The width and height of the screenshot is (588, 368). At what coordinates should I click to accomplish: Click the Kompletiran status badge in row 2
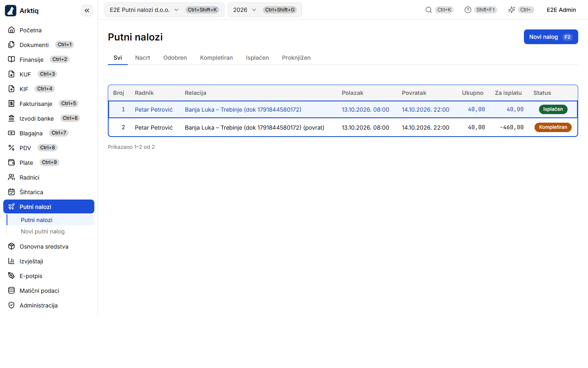[553, 127]
